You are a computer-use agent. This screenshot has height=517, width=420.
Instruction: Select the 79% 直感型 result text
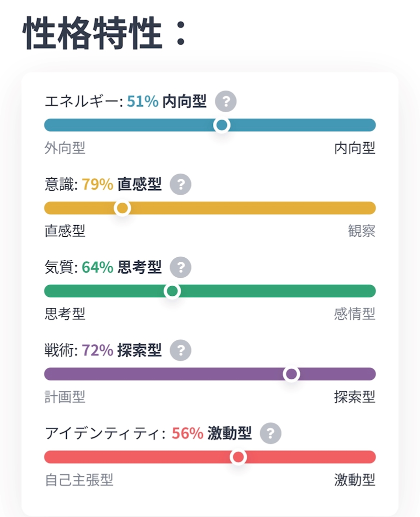pos(121,184)
